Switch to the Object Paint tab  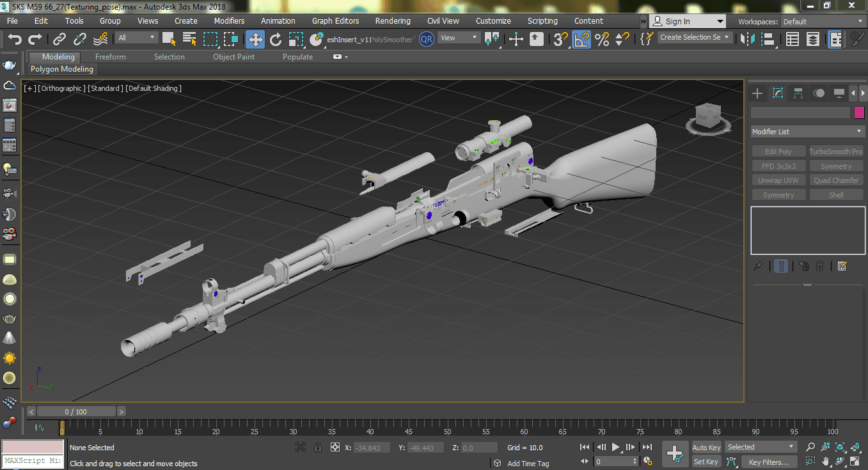pos(233,57)
